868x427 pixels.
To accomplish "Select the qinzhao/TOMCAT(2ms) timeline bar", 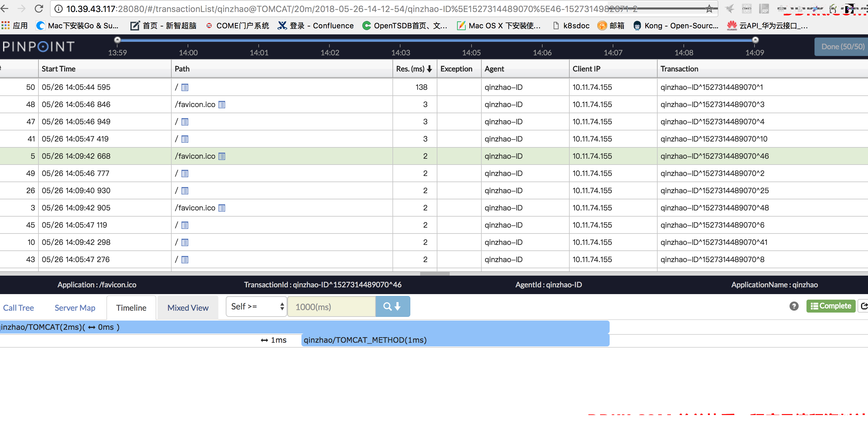I will coord(305,327).
